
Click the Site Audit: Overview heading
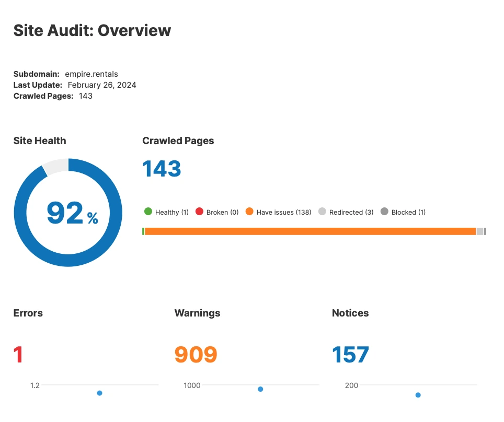point(92,30)
